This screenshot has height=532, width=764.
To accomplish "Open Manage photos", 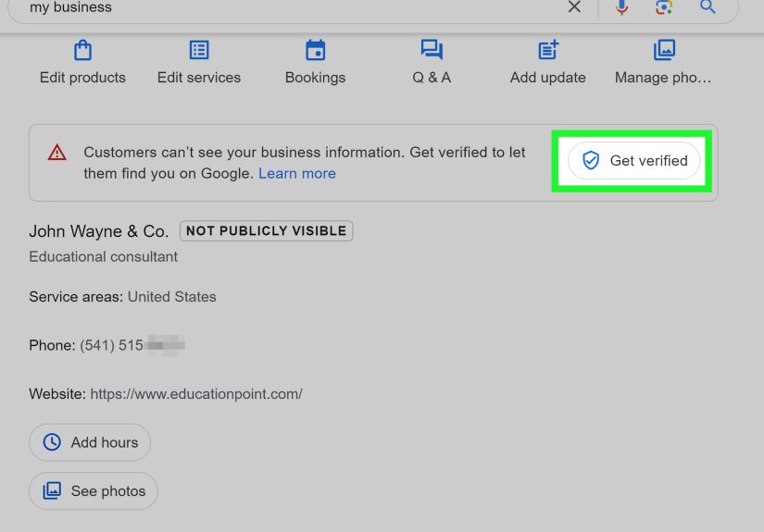I will click(664, 63).
